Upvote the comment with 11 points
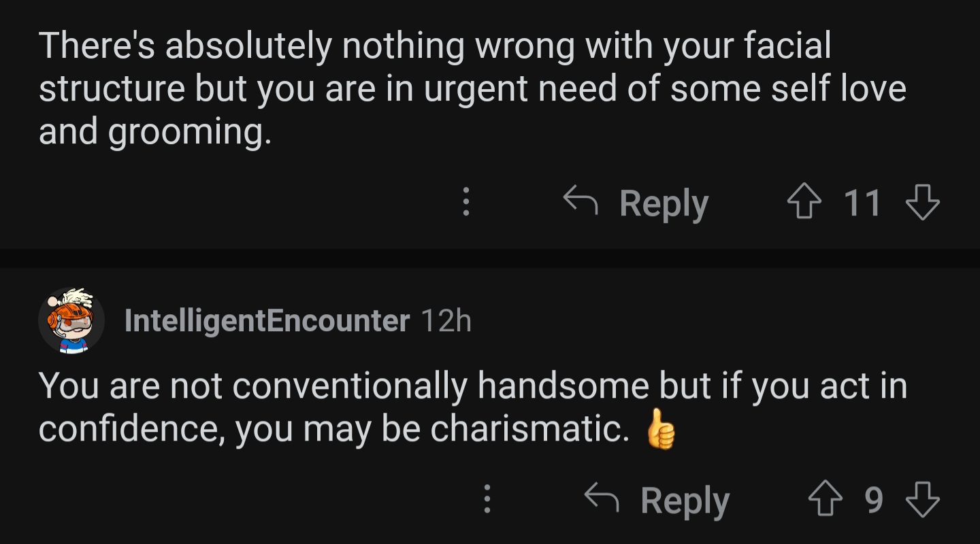Screen dimensions: 980x544 (804, 203)
